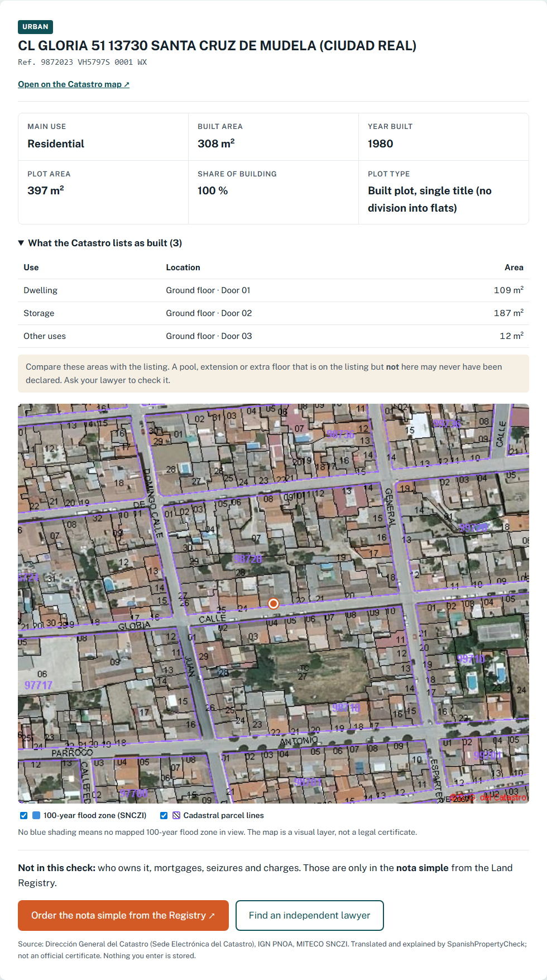Click the URBAN badge
The image size is (547, 980).
[35, 27]
